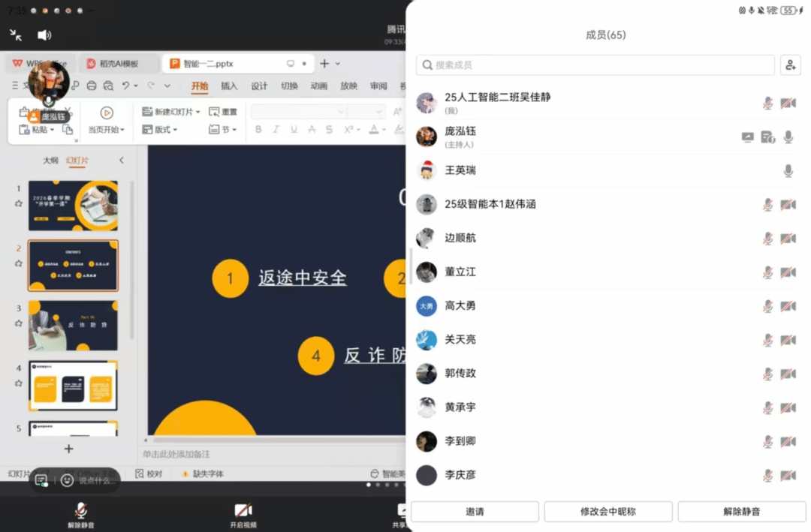Click the undo arrow in WPS toolbar
The height and width of the screenshot is (532, 811).
click(126, 86)
